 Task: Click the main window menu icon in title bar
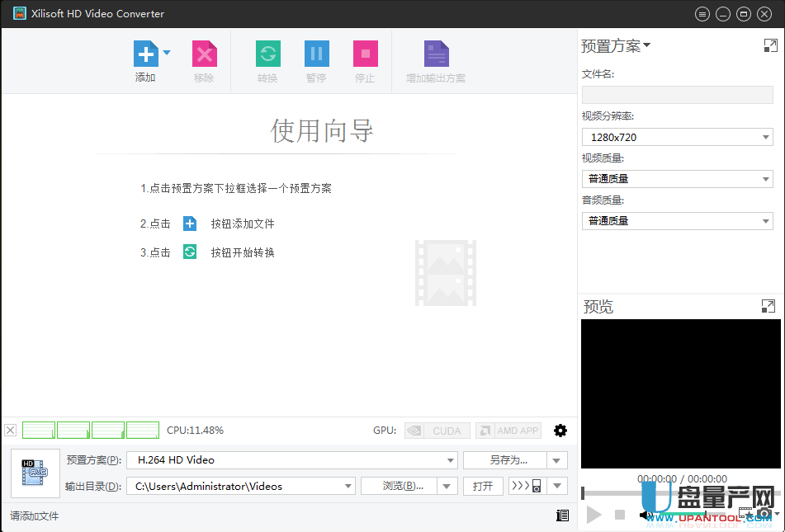pyautogui.click(x=702, y=14)
